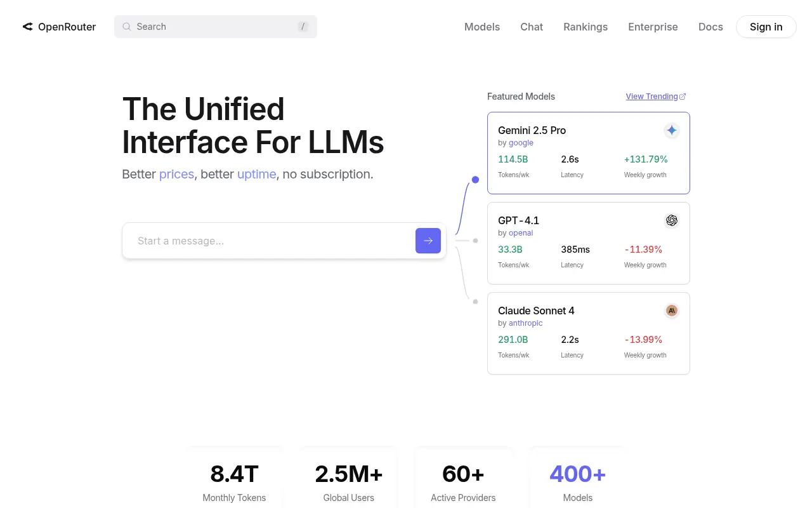
Task: Click the search magnifier icon
Action: click(x=127, y=27)
